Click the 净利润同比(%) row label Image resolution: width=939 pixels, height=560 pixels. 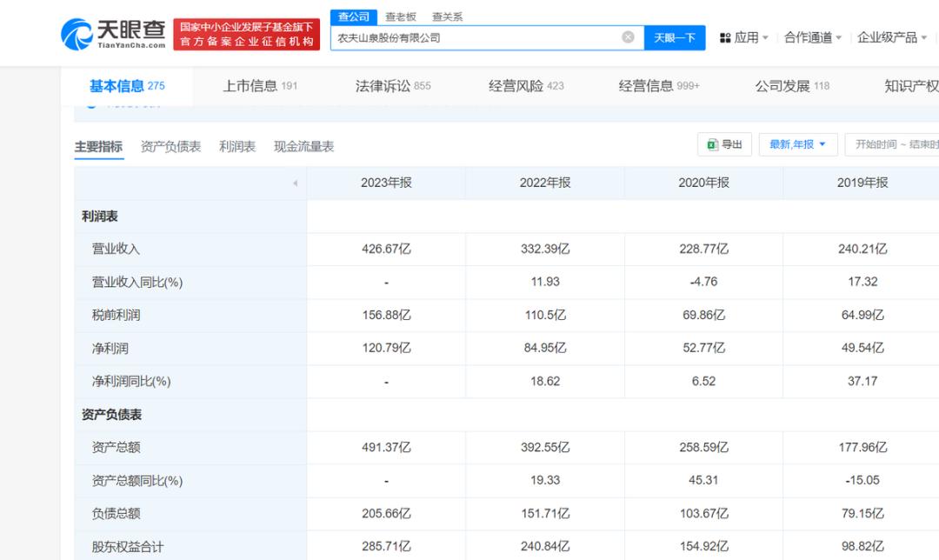131,382
